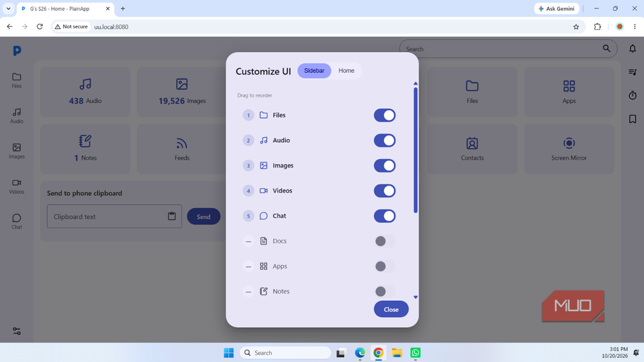Open the 1 Notes home card

pos(85,149)
